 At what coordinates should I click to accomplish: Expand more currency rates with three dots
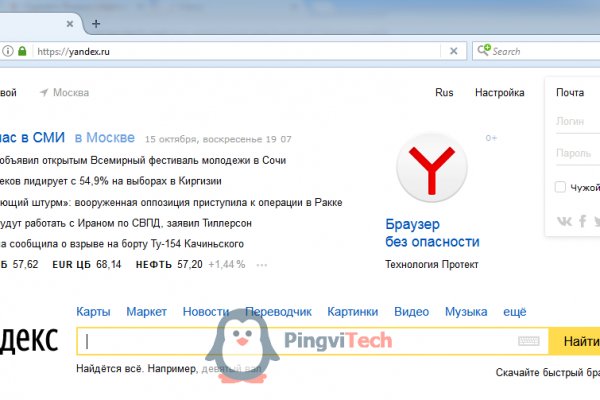click(x=262, y=264)
